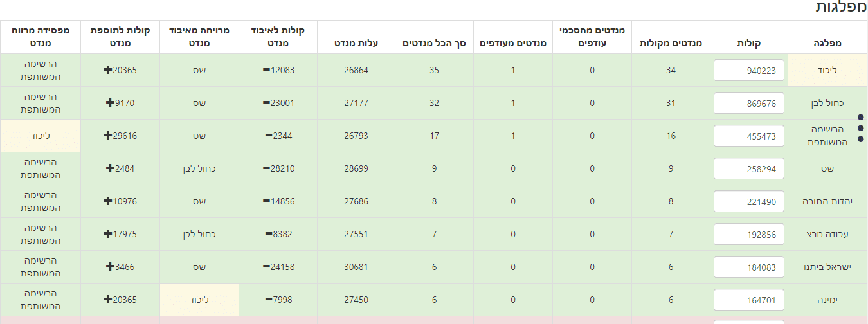Click the mandate cost value 27177
868x324 pixels.
pyautogui.click(x=356, y=103)
